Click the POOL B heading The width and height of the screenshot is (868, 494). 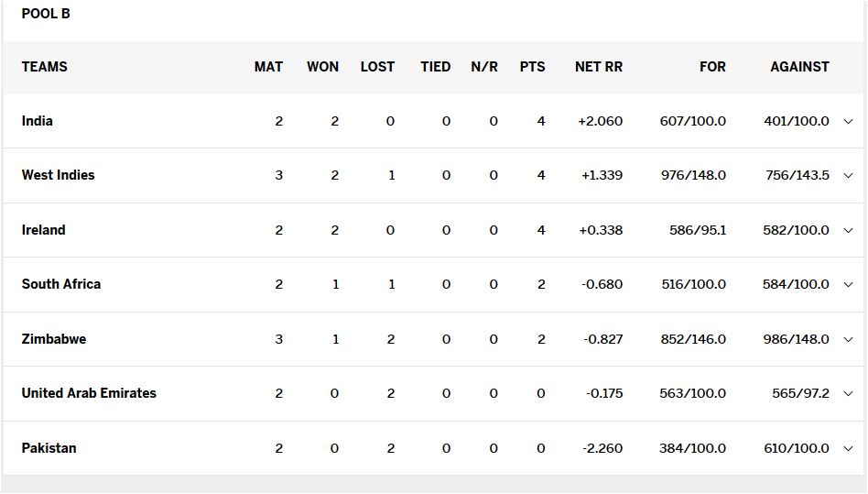pos(46,14)
